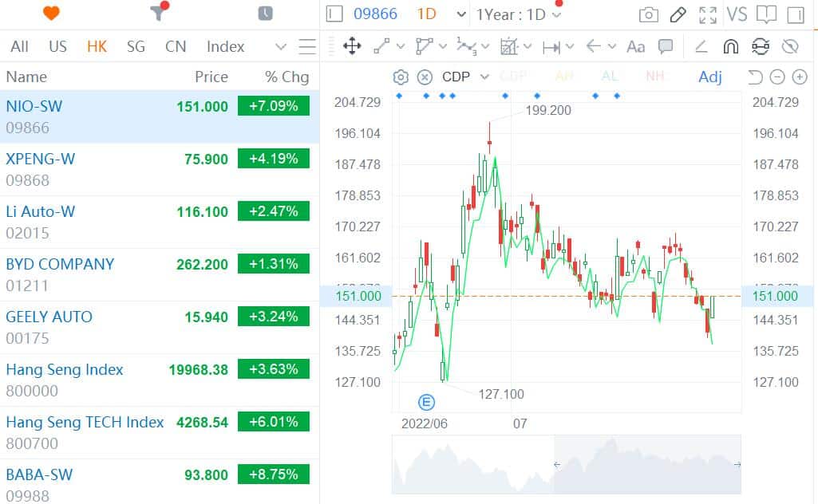This screenshot has width=818, height=504.
Task: Enable the magnet snap tool
Action: click(x=730, y=46)
